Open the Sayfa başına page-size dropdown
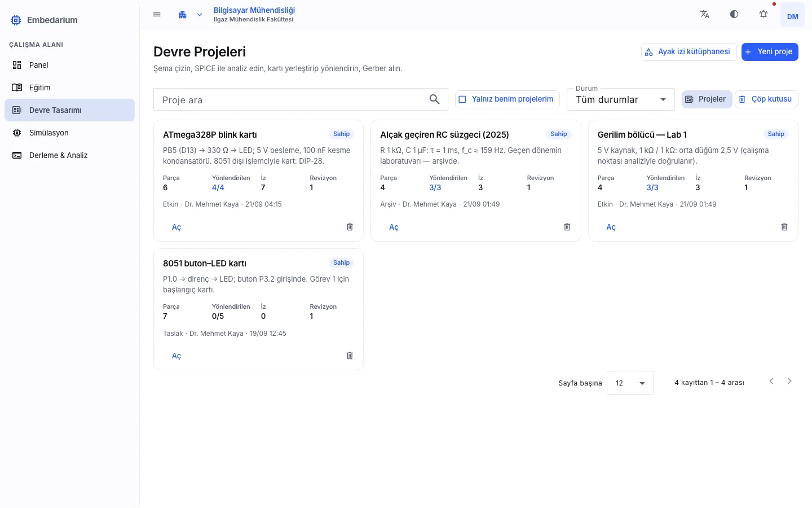 [x=630, y=383]
